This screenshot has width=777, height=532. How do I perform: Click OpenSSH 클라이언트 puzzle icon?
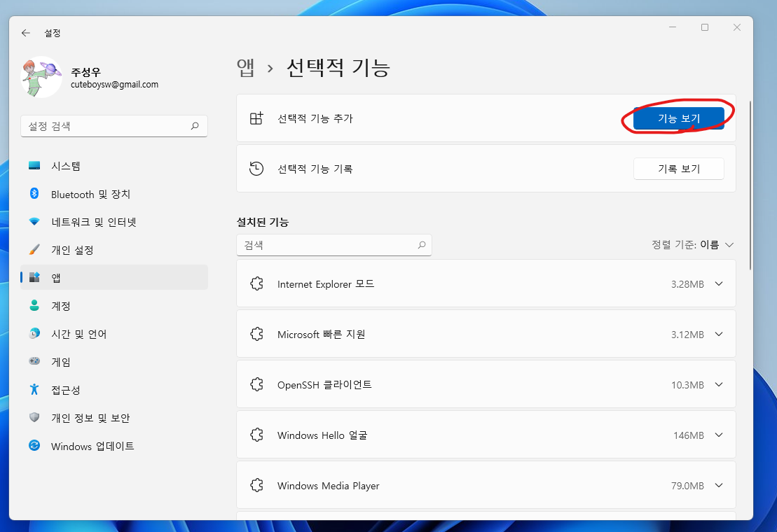point(256,384)
